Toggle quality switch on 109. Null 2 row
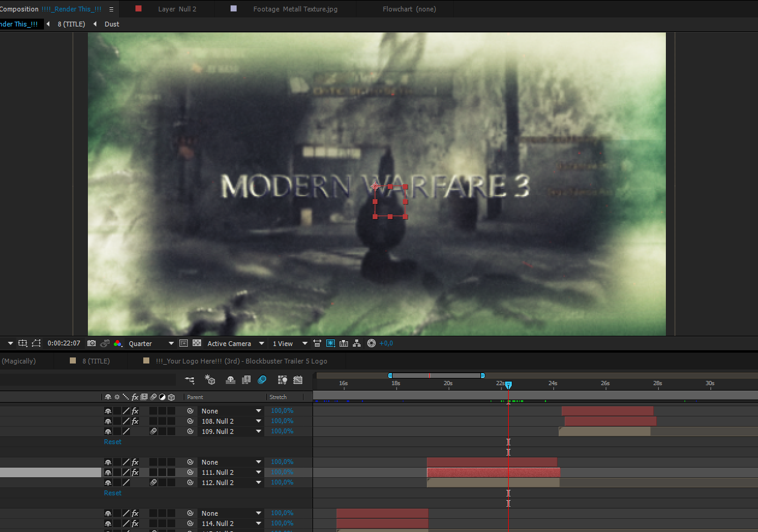The width and height of the screenshot is (758, 532). 126,431
